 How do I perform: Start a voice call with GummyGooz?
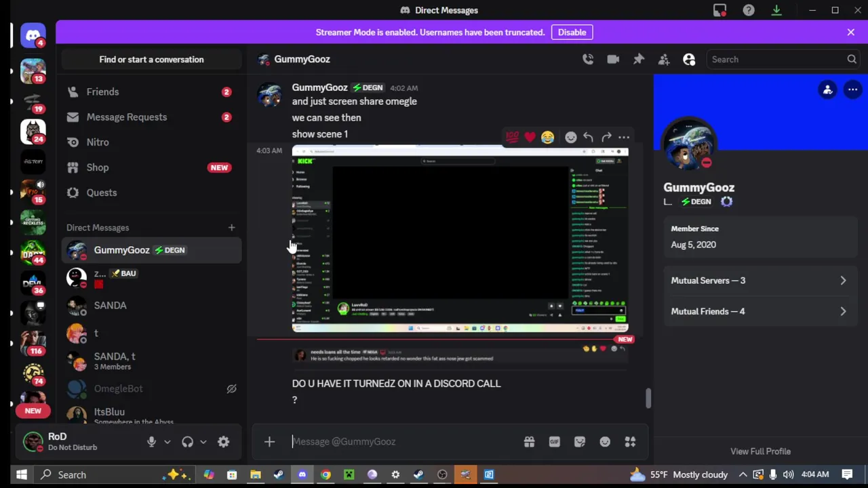[x=588, y=60]
